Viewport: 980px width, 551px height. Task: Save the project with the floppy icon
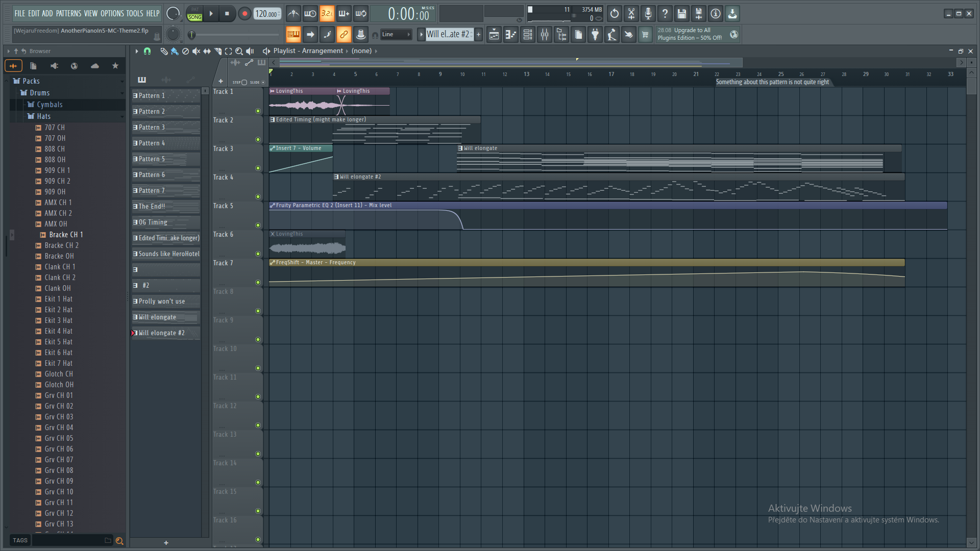point(682,14)
